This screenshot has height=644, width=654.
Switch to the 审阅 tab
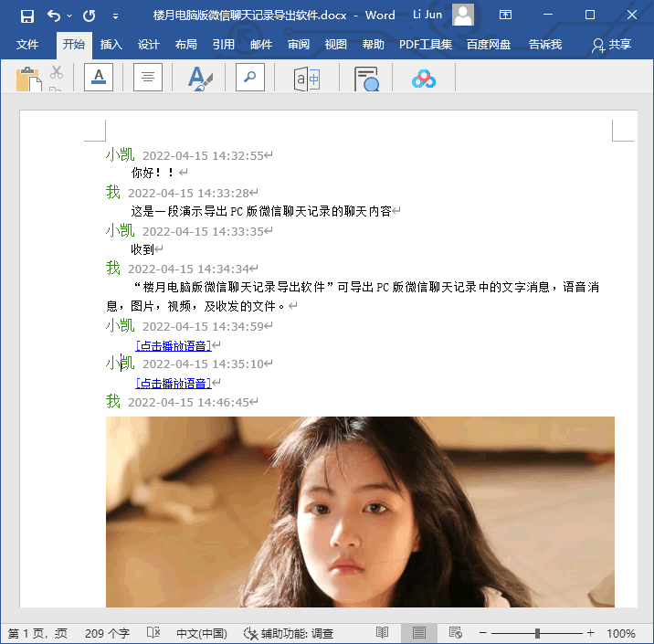click(298, 44)
